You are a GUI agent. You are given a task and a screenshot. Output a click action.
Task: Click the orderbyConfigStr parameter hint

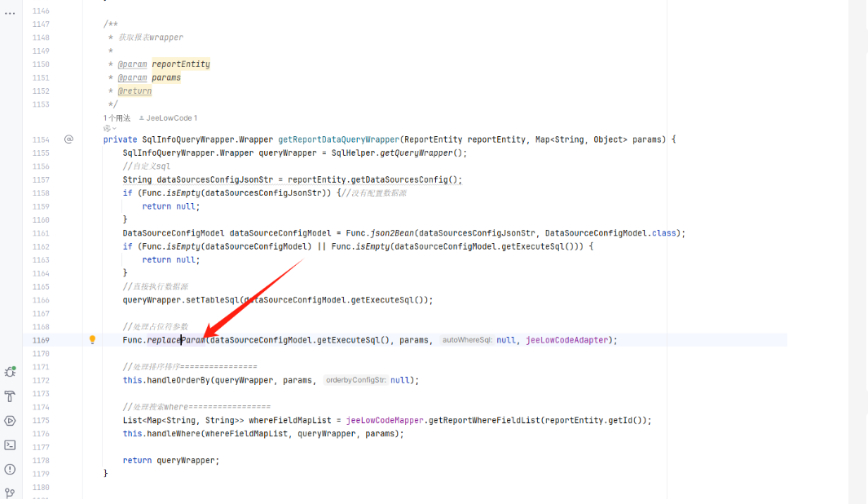(x=354, y=380)
